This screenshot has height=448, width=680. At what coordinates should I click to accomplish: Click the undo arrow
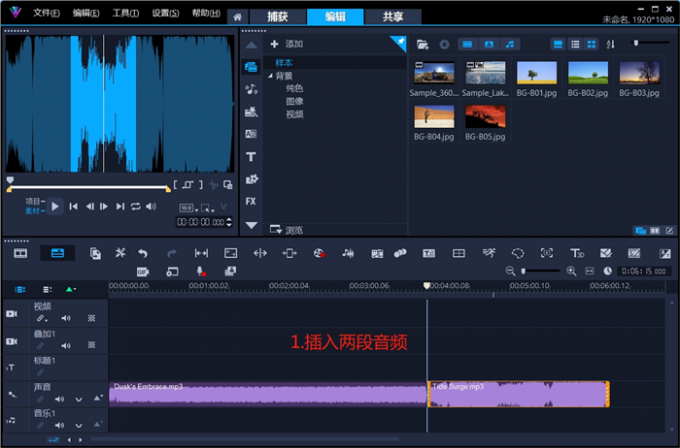point(143,253)
